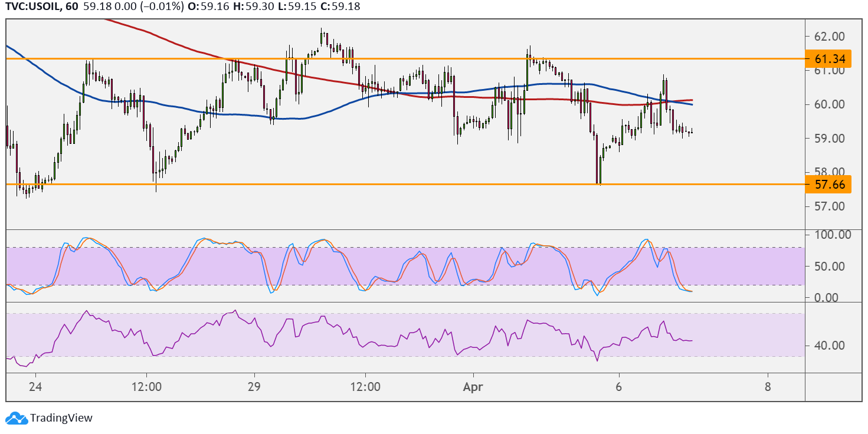
Task: Open the TradingView text link
Action: 61,418
